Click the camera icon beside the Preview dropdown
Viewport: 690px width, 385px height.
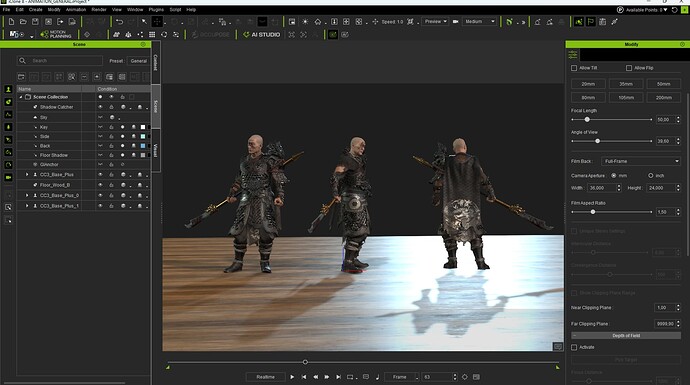tap(455, 22)
